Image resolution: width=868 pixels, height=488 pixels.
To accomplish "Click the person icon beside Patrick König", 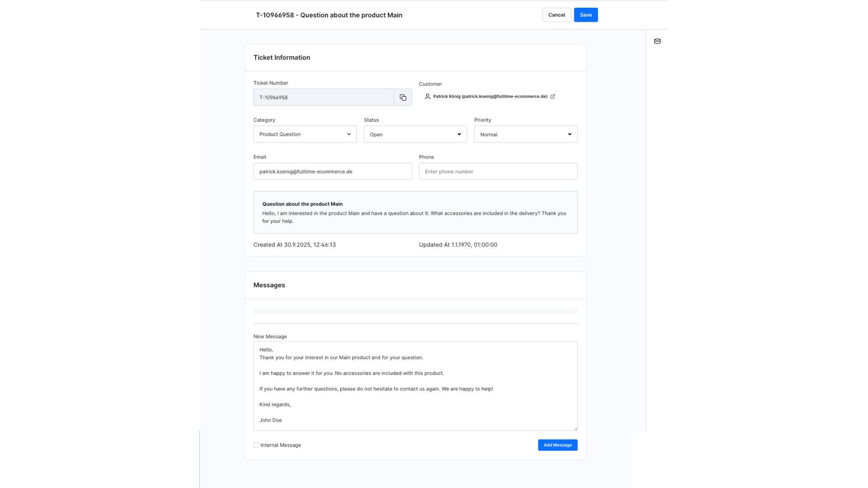I will pyautogui.click(x=427, y=97).
